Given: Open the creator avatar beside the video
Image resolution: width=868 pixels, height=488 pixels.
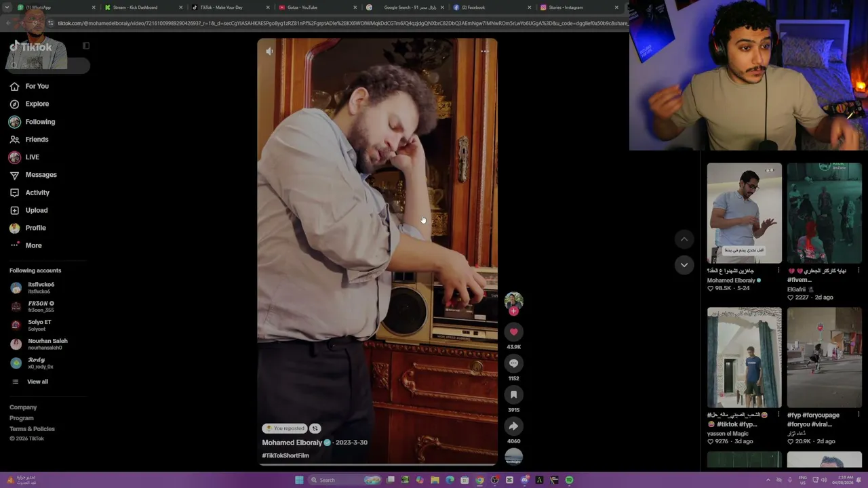Looking at the screenshot, I should click(x=513, y=302).
